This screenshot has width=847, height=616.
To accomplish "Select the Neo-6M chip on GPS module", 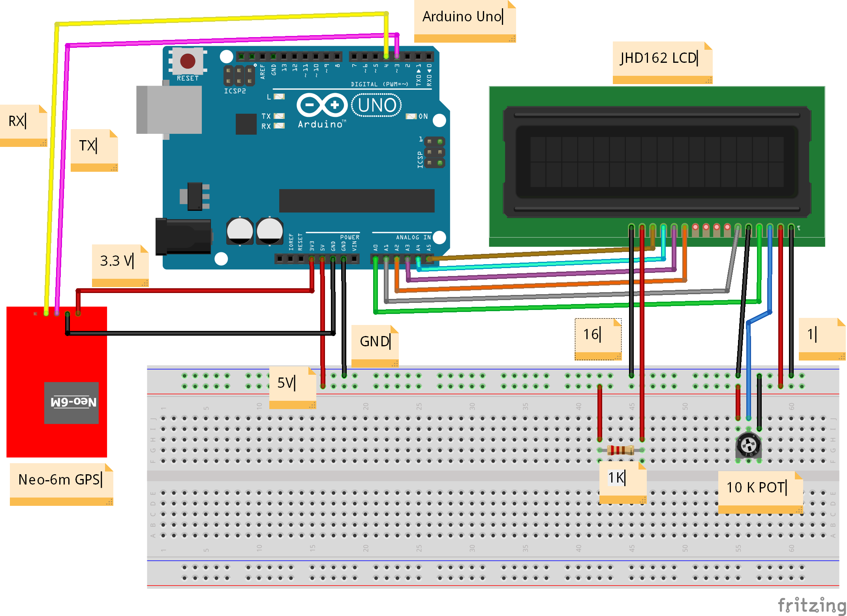I will click(71, 403).
